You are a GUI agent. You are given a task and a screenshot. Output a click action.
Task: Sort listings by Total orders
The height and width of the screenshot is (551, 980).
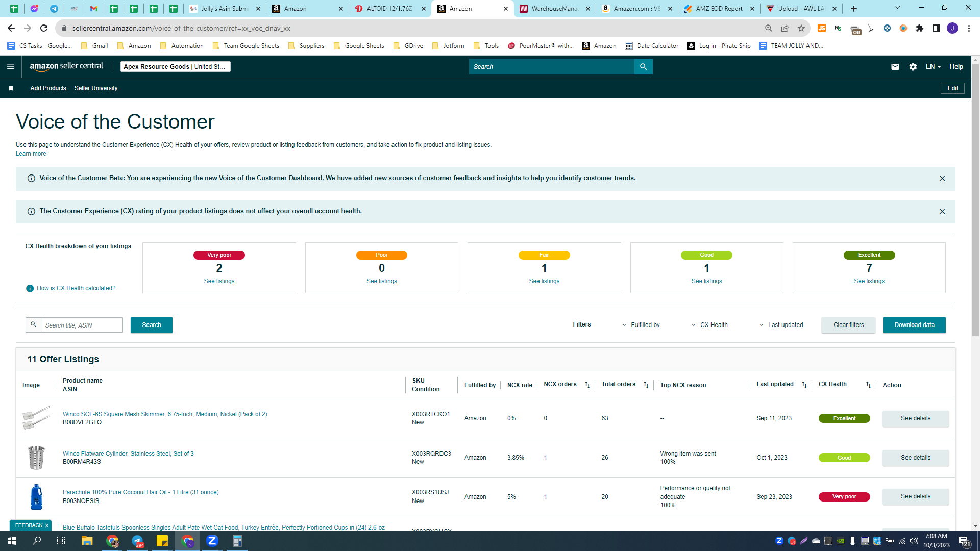coord(646,385)
